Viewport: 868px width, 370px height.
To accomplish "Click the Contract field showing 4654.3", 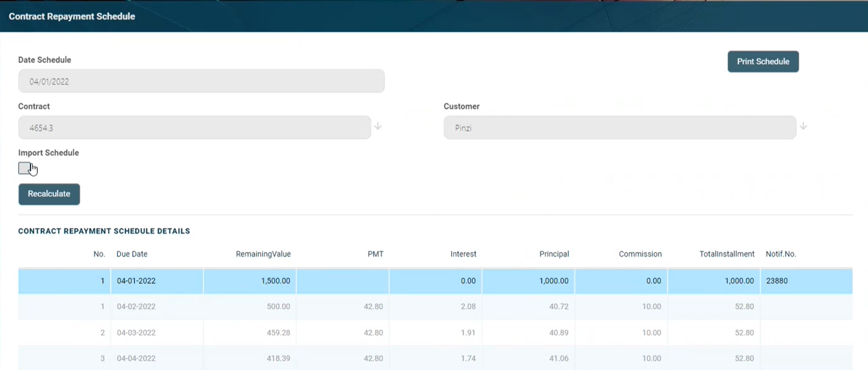I will [194, 128].
